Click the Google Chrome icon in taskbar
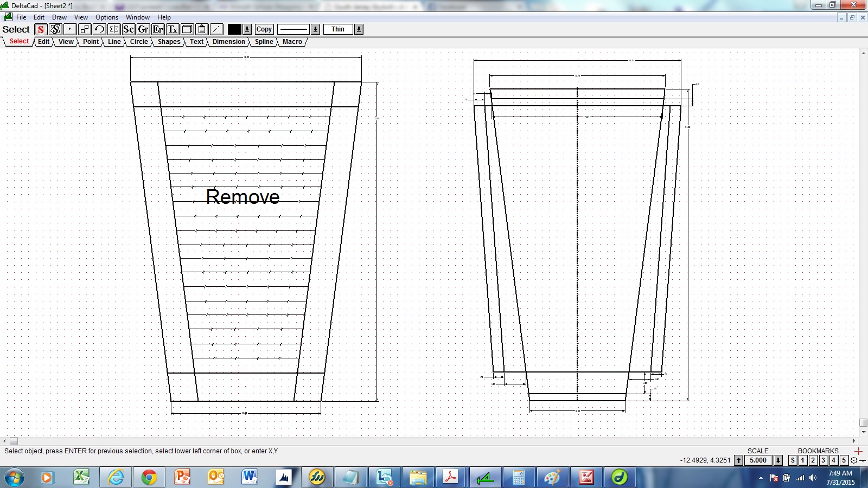This screenshot has width=868, height=488. point(149,477)
